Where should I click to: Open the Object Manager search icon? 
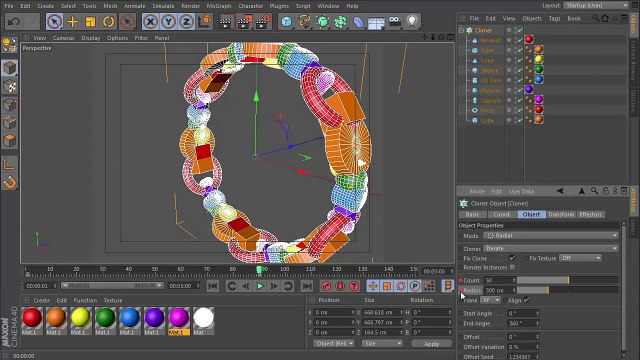[x=596, y=18]
